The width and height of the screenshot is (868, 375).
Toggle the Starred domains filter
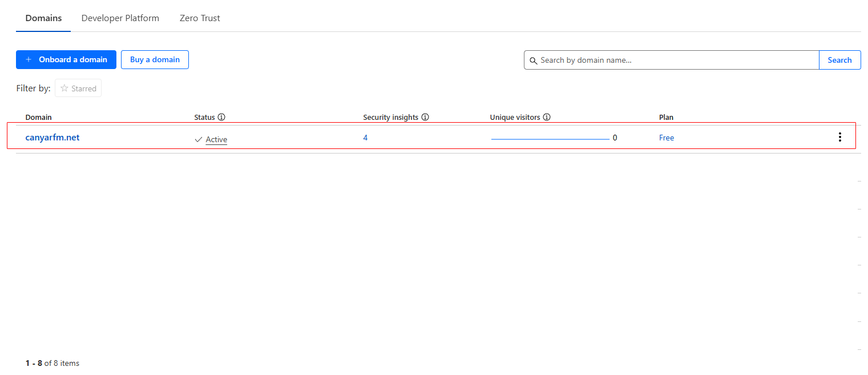pos(78,88)
